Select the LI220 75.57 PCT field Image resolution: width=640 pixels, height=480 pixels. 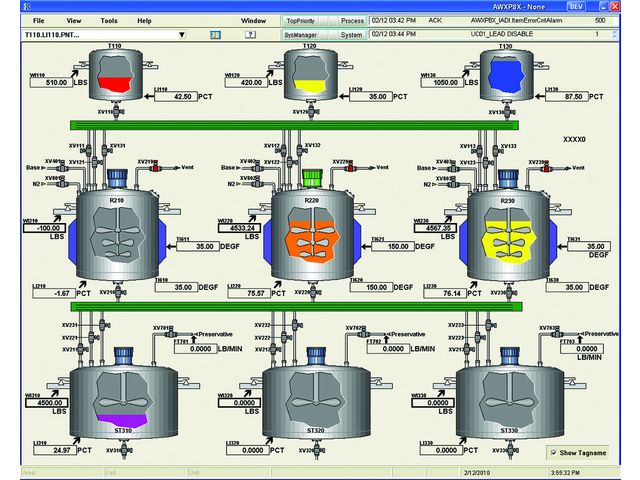pos(249,293)
